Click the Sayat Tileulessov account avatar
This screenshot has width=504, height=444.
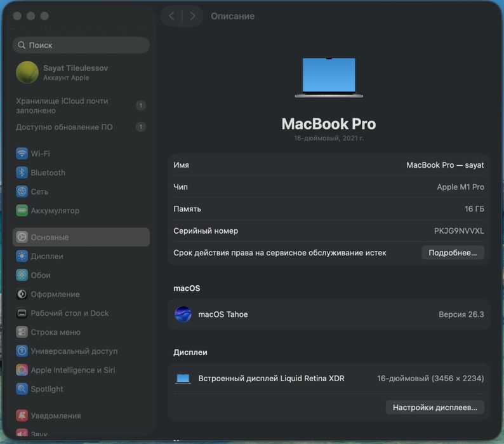coord(27,72)
